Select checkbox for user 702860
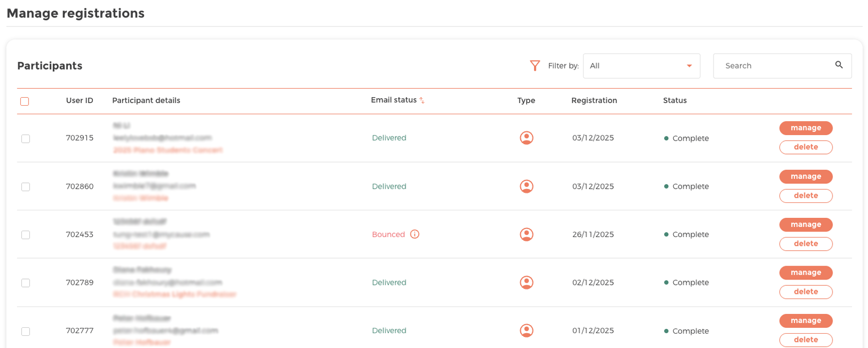 click(x=25, y=187)
